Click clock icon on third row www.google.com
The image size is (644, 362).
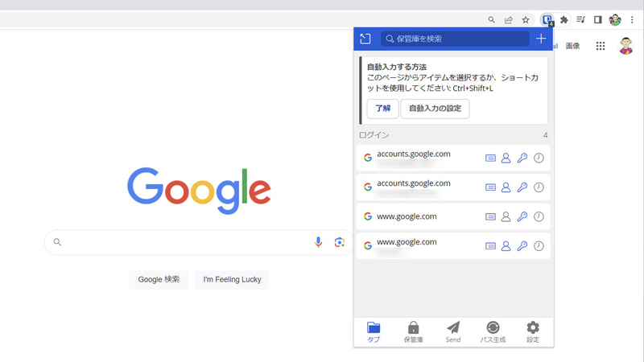(539, 216)
